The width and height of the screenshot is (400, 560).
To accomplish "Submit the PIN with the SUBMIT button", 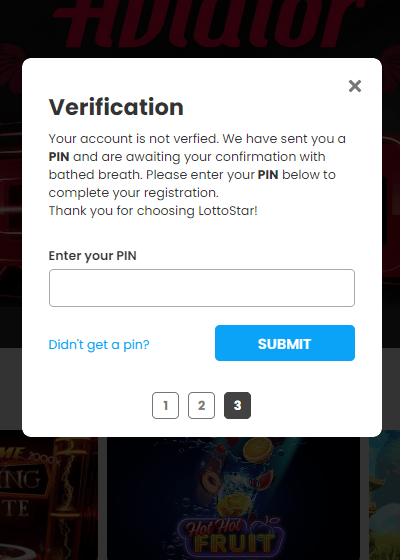I will pos(285,343).
